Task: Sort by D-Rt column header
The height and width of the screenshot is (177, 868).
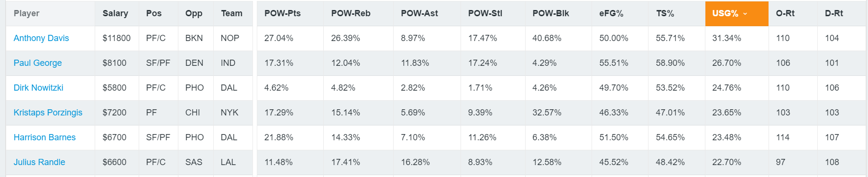Action: point(834,13)
